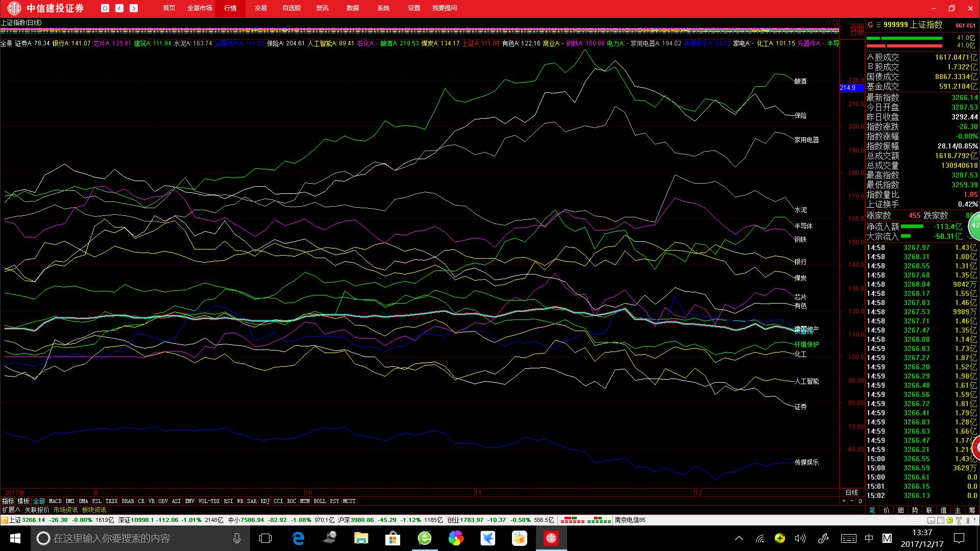The width and height of the screenshot is (980, 551).
Task: Select the 势 tab in right panel
Action: [x=915, y=510]
